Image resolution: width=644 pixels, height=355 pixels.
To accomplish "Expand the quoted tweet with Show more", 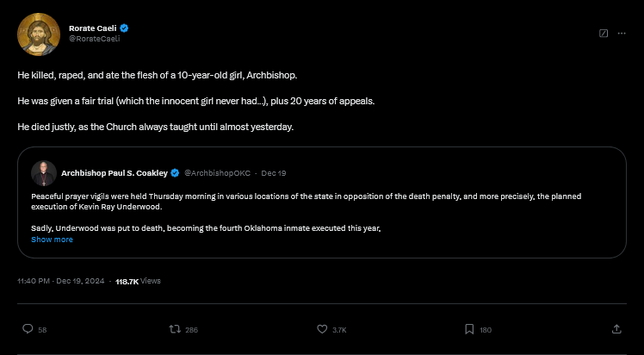I will (x=52, y=240).
